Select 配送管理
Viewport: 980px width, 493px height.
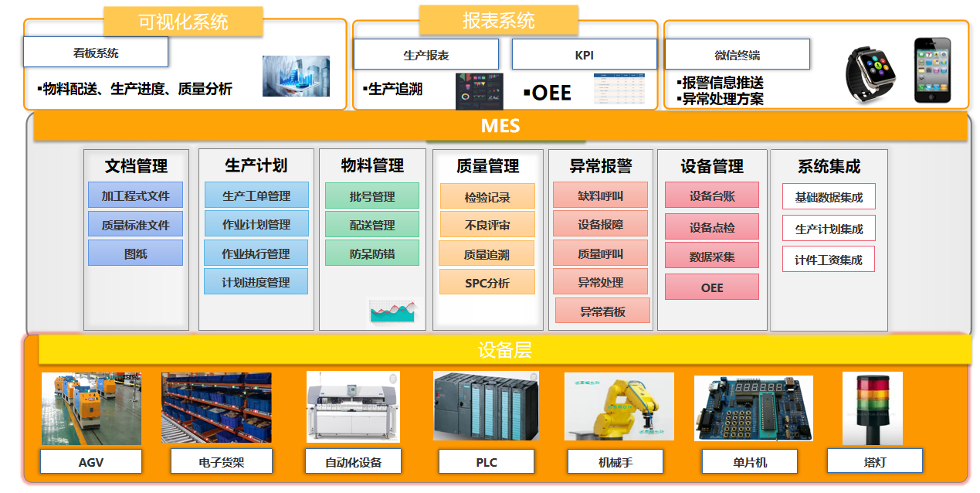tap(372, 224)
